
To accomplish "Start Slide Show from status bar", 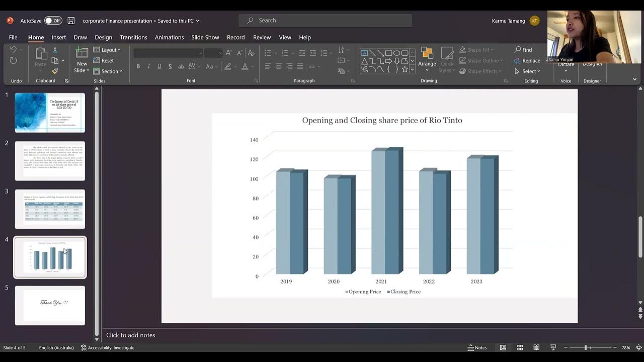I will [553, 347].
